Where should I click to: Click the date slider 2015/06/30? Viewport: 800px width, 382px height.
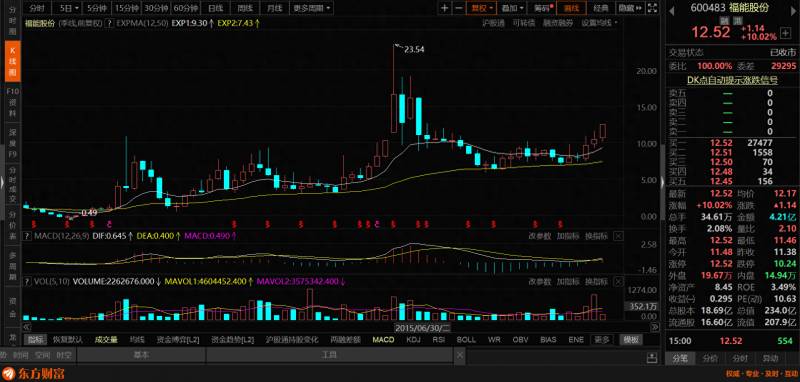[423, 327]
